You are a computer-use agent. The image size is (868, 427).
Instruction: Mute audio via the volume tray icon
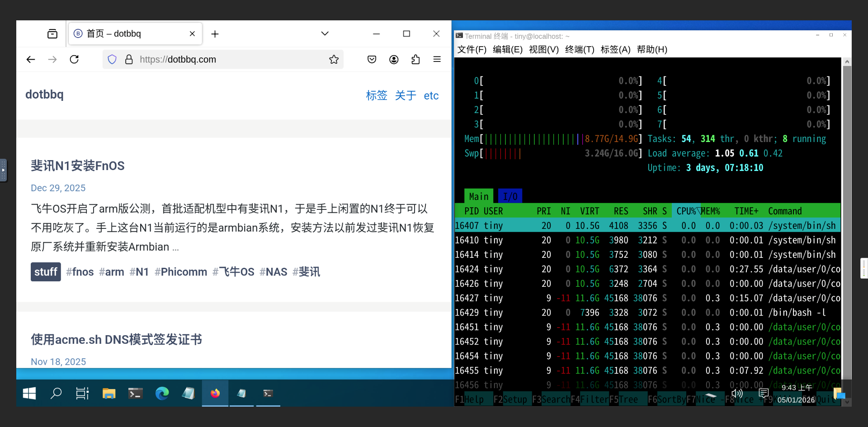(x=737, y=394)
